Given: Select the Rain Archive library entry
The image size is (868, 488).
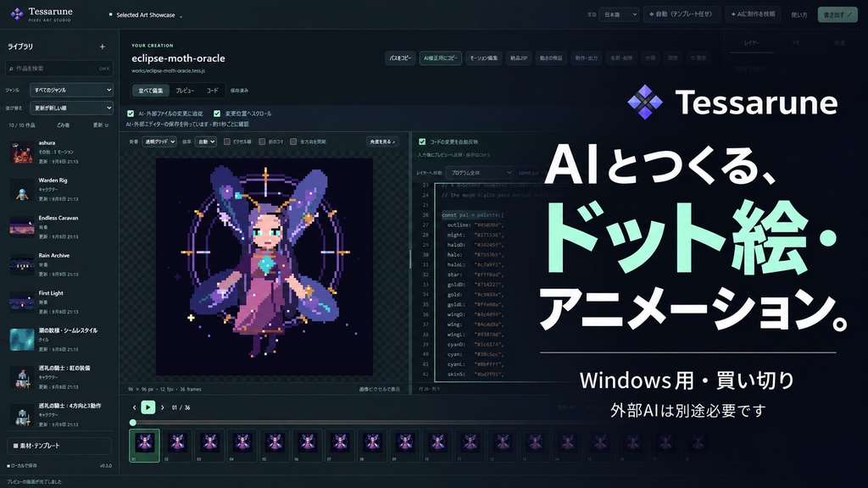Looking at the screenshot, I should (60, 264).
